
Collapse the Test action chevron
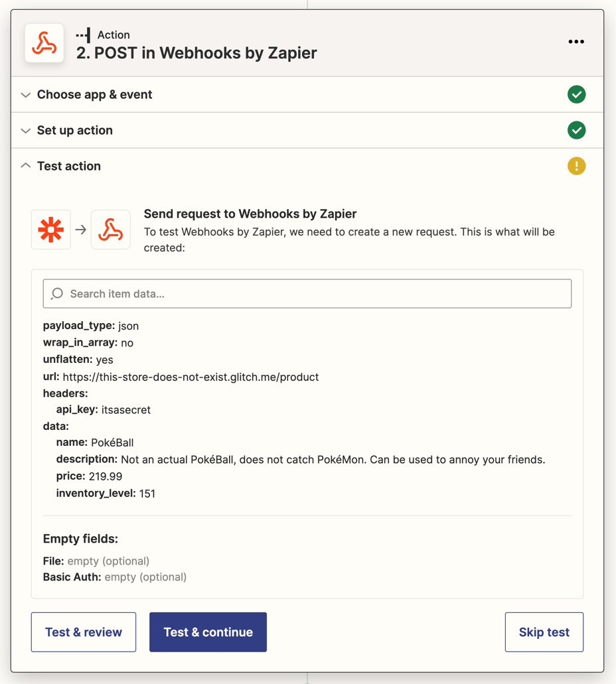[26, 166]
